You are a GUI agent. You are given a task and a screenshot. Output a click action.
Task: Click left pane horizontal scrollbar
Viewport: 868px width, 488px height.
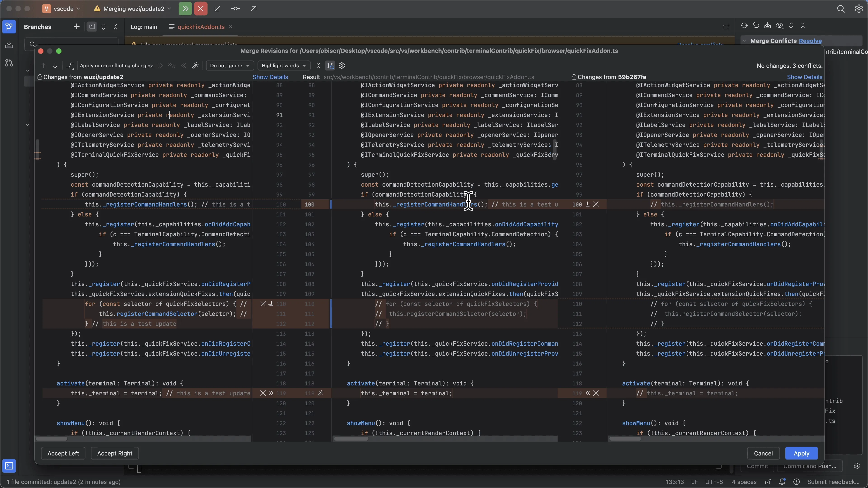52,439
